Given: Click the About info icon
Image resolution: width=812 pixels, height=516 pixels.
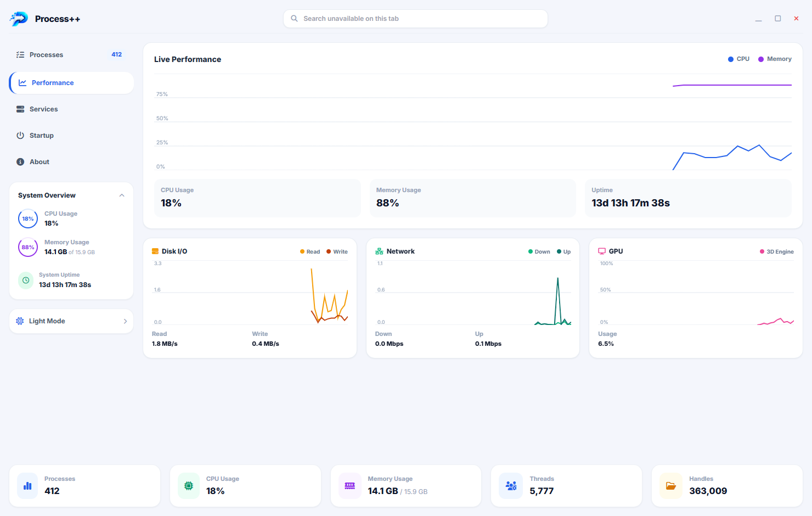Looking at the screenshot, I should coord(20,162).
